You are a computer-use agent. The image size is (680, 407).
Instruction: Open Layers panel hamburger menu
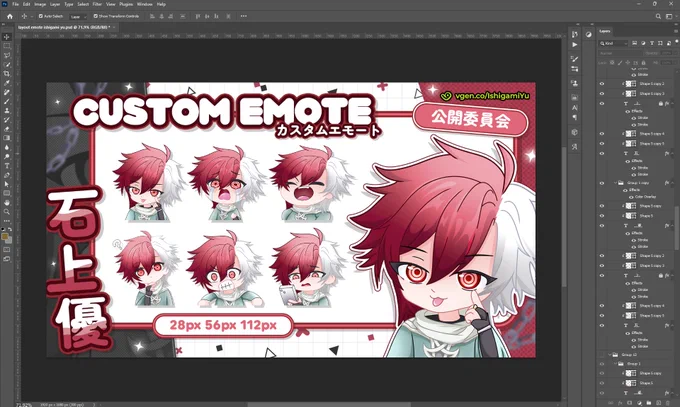(x=676, y=31)
